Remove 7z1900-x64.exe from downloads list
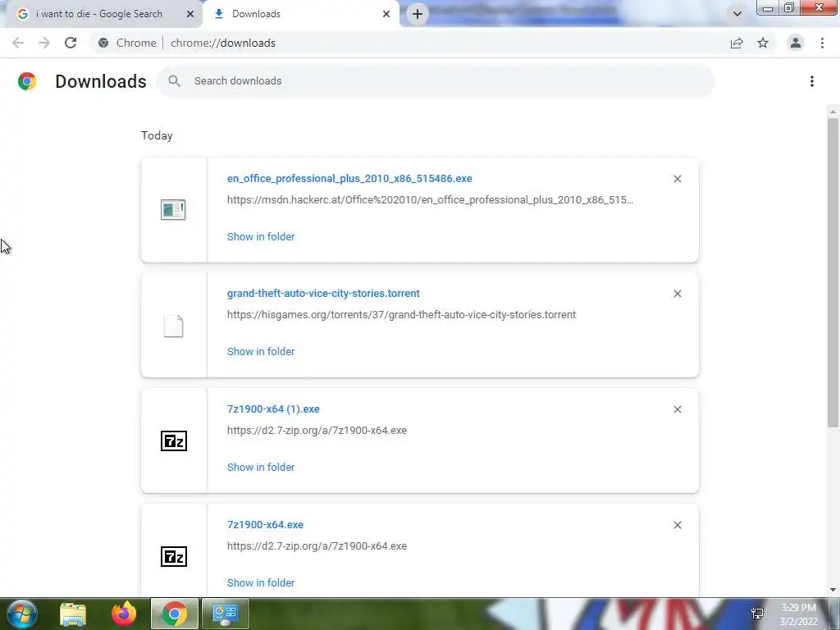The width and height of the screenshot is (840, 630). click(x=677, y=525)
